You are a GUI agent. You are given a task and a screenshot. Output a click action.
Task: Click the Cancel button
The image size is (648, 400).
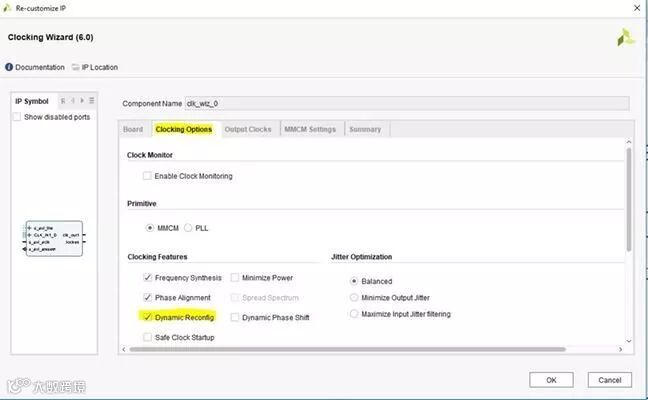point(610,380)
